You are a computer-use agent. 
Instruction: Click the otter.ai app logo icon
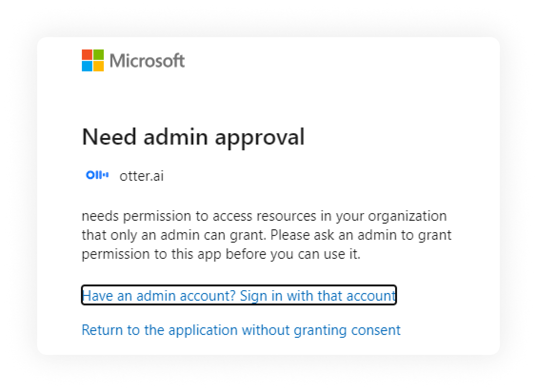coord(97,176)
